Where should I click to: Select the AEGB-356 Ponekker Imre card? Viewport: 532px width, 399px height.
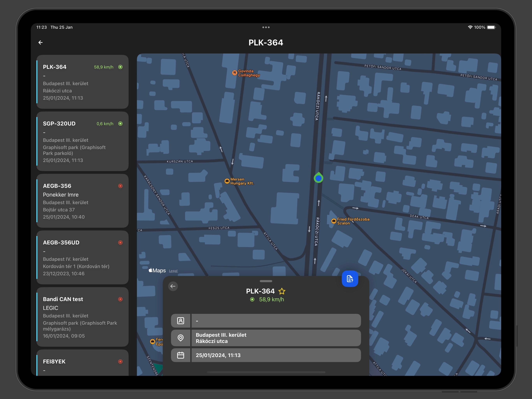pos(83,201)
